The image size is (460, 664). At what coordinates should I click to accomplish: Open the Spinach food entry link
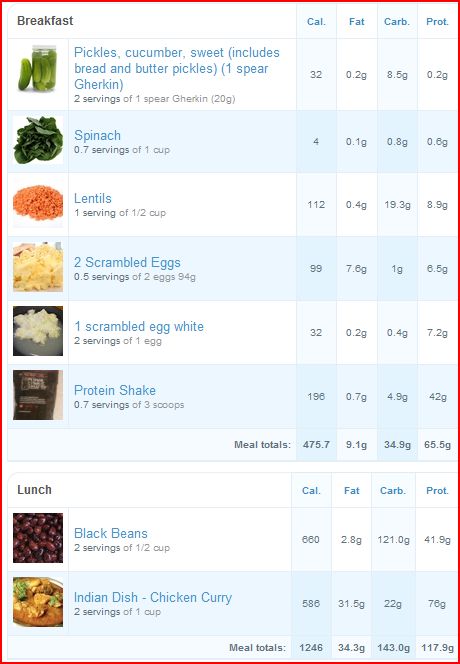[97, 136]
